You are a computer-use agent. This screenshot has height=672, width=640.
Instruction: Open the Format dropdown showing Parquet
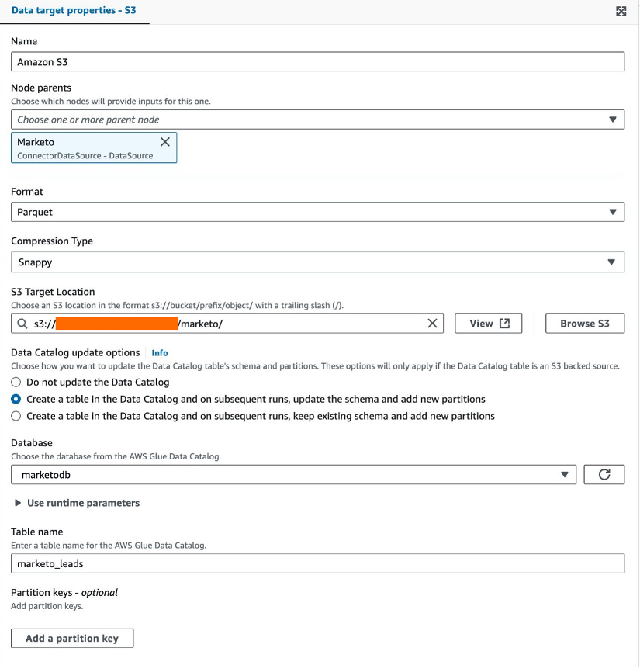[x=317, y=212]
